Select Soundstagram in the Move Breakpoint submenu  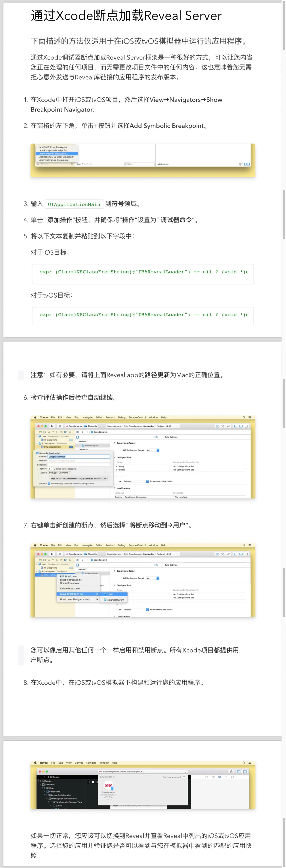point(114,600)
